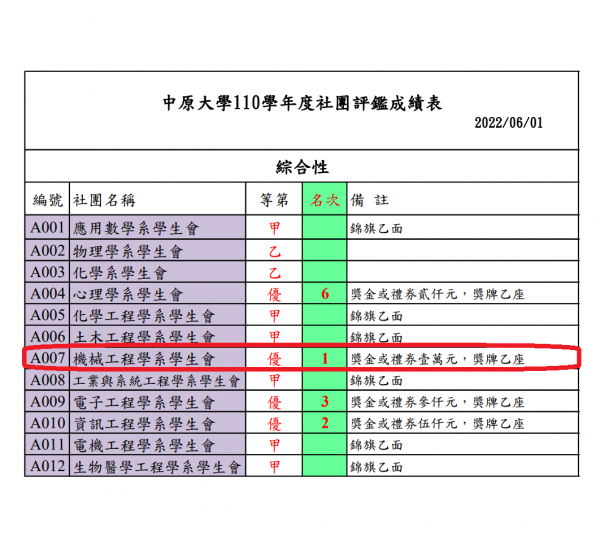
Task: Click remark 錦旗乙面 in A008 row
Action: point(376,380)
